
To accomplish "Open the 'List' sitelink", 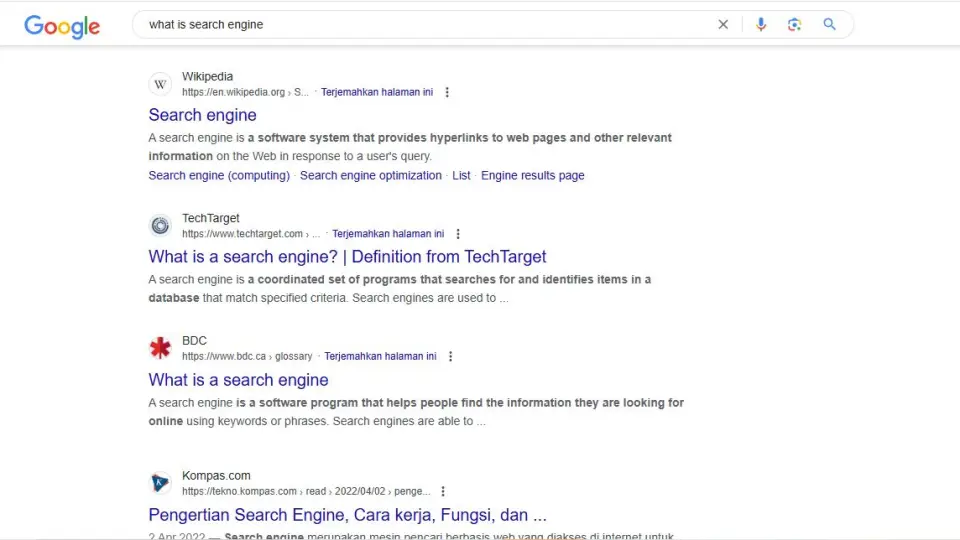I will pyautogui.click(x=461, y=175).
